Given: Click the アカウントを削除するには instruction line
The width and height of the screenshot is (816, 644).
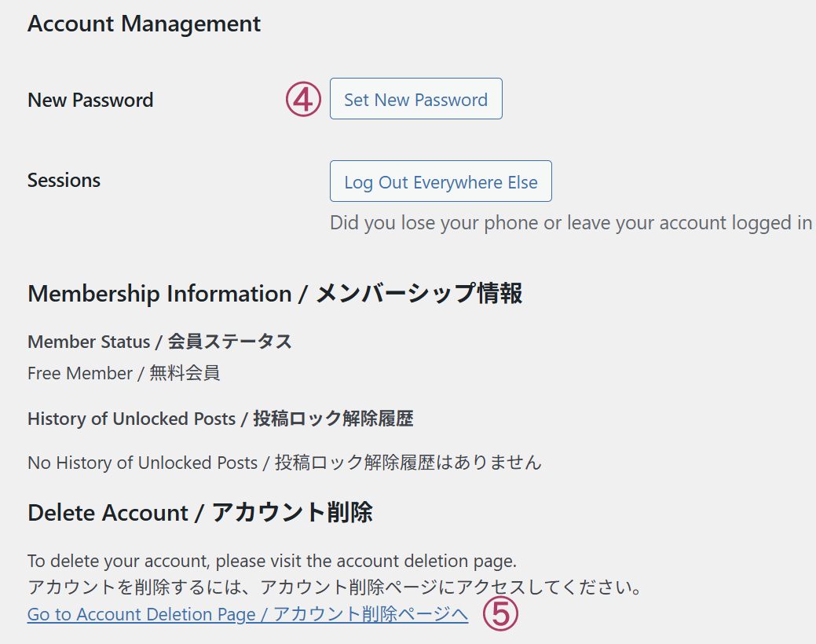Looking at the screenshot, I should [336, 586].
